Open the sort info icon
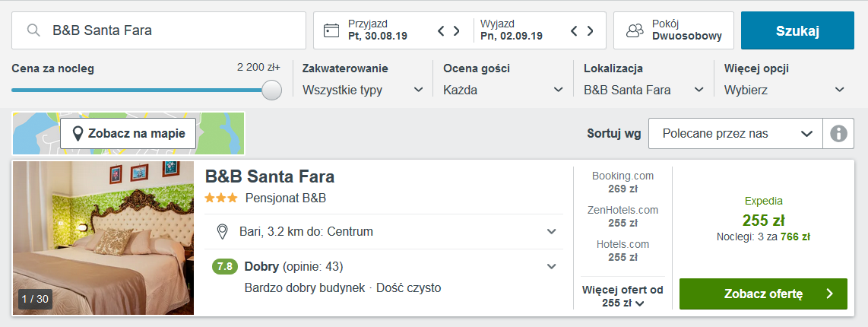Viewport: 868px width, 327px height. [838, 134]
